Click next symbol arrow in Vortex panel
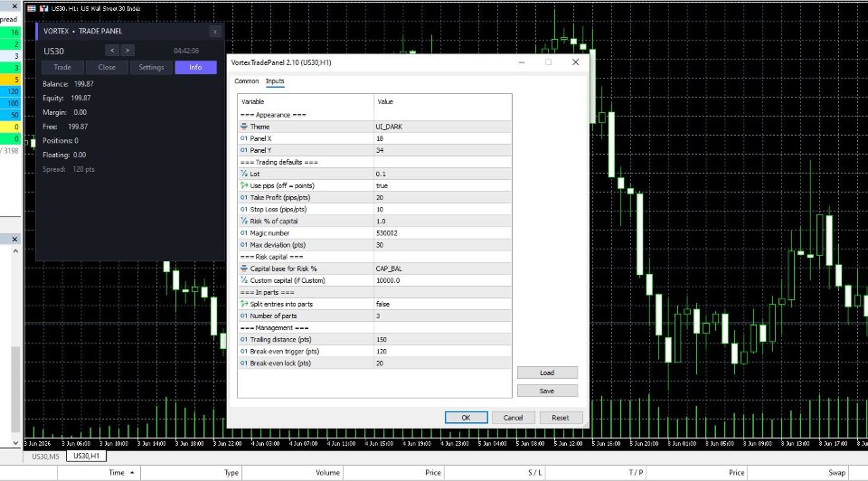Screen dimensions: 868x481 tap(127, 51)
